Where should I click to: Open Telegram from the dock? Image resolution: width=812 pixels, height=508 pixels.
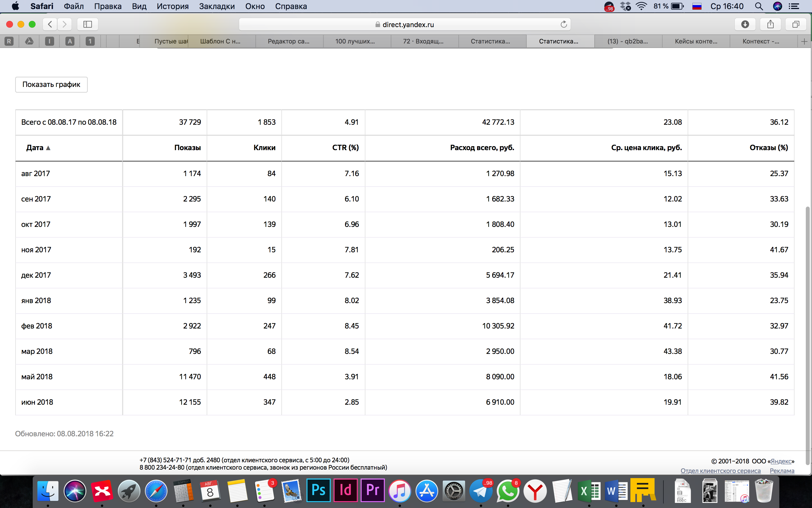point(481,491)
